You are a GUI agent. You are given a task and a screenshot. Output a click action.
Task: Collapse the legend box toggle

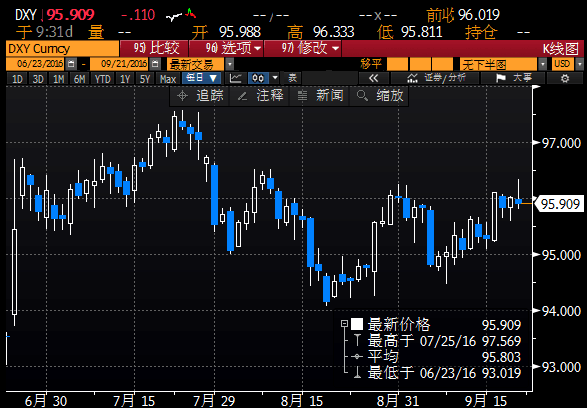(x=344, y=324)
